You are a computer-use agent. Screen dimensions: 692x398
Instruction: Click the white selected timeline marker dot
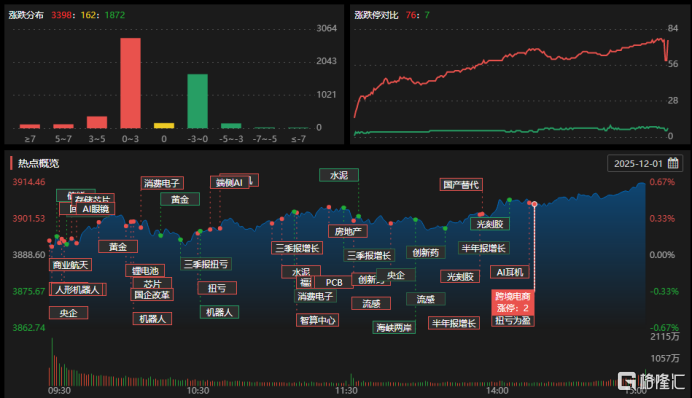(534, 204)
